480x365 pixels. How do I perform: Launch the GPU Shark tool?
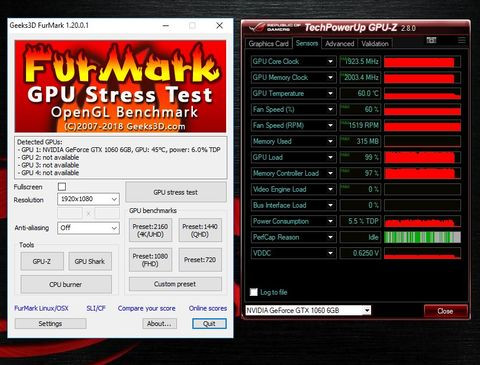(x=90, y=261)
